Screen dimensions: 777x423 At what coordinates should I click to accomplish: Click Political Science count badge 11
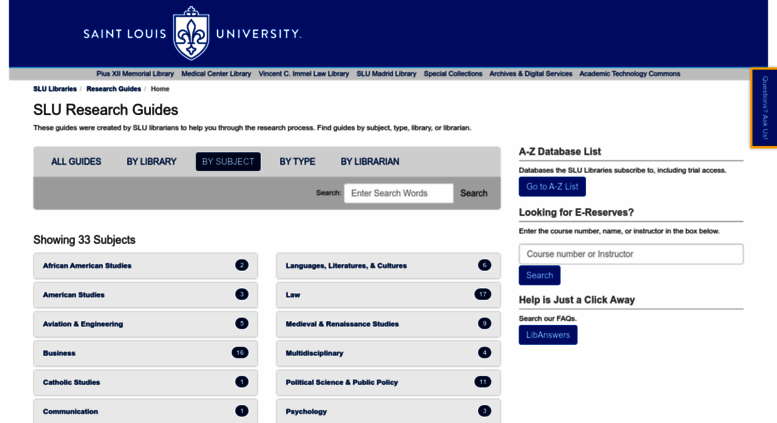[482, 382]
